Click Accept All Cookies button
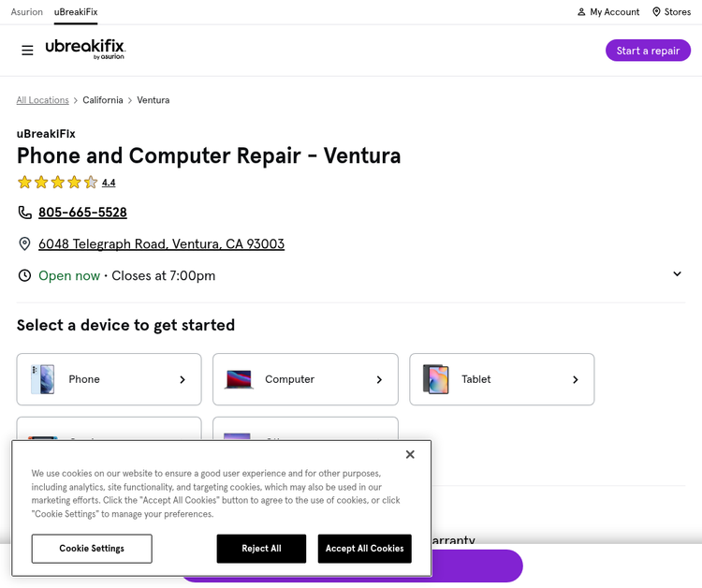Screen dimensions: 702x588 click(x=364, y=549)
